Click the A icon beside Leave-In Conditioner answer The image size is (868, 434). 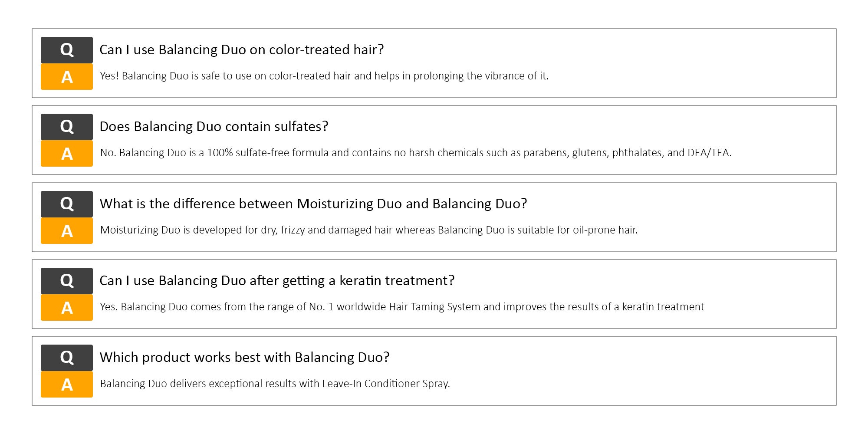(67, 385)
